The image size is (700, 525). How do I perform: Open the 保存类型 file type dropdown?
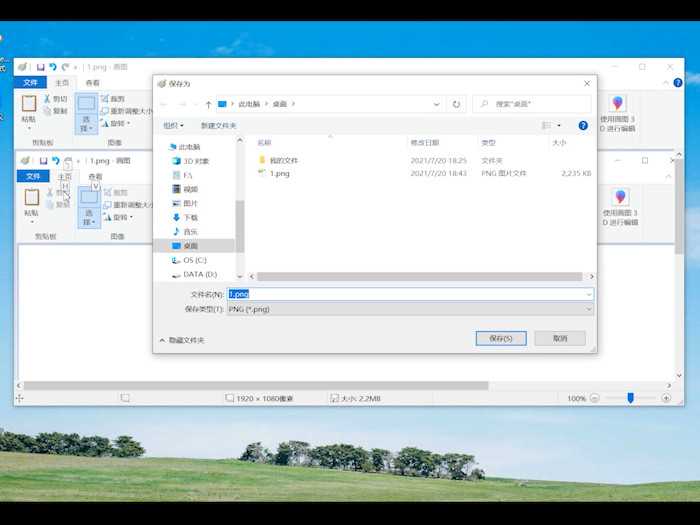410,310
